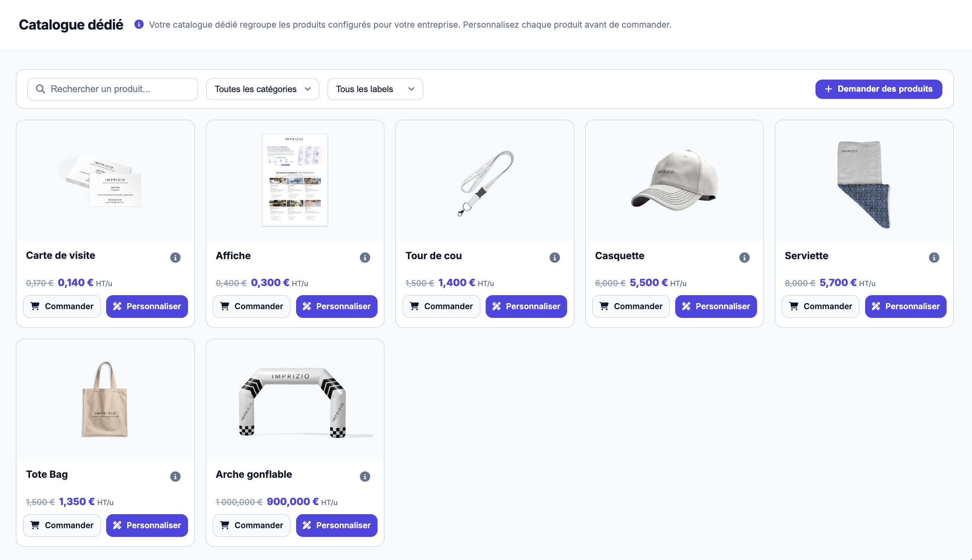This screenshot has height=560, width=972.
Task: Personnaliser the Casquette product
Action: [x=716, y=306]
